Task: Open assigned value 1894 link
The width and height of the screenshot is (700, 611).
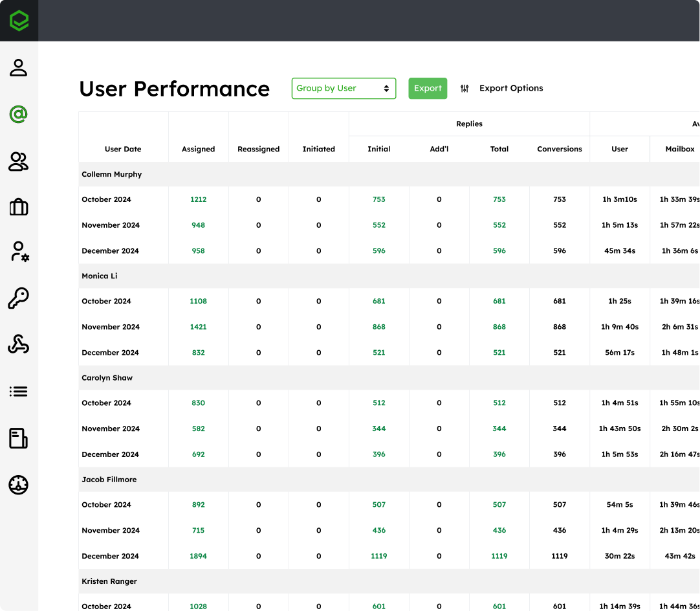Action: tap(198, 557)
